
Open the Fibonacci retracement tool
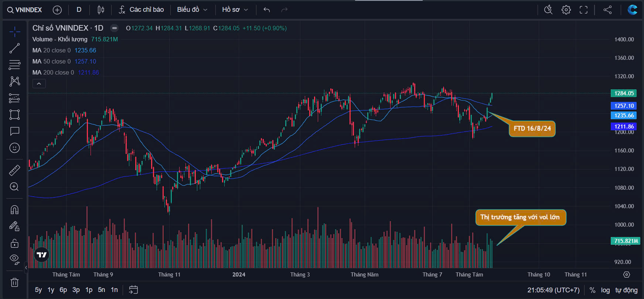pyautogui.click(x=14, y=65)
